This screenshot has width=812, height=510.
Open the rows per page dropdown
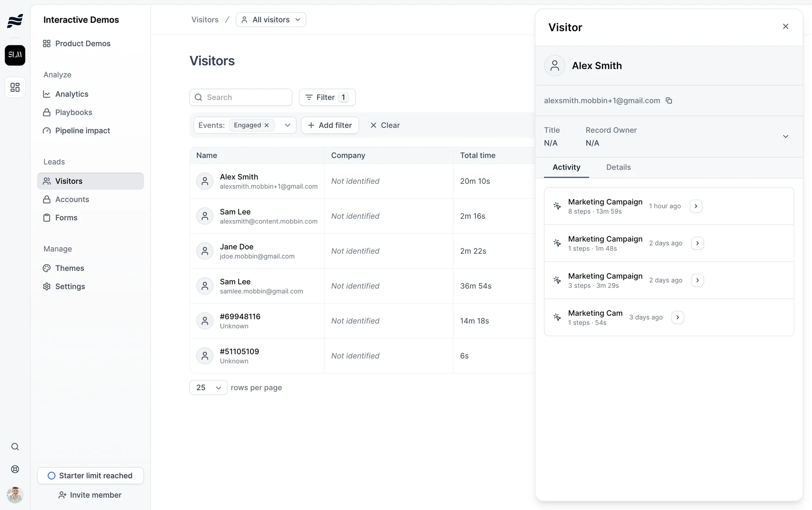(x=208, y=388)
